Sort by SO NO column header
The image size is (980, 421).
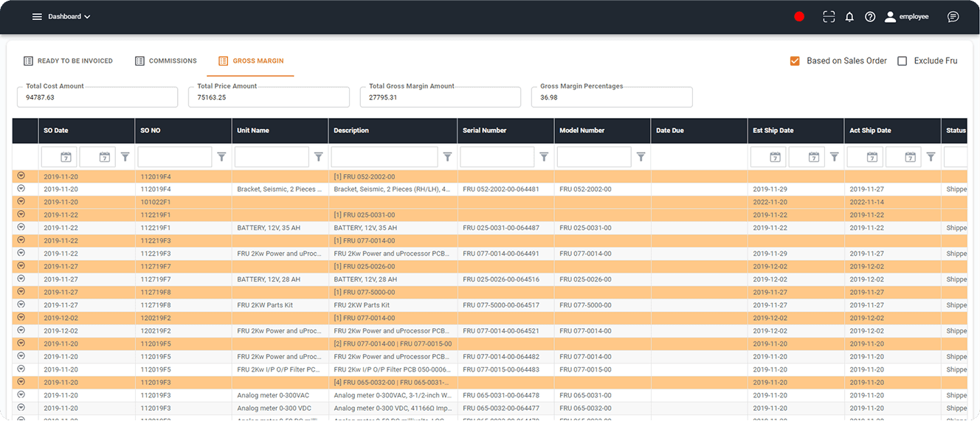click(183, 131)
